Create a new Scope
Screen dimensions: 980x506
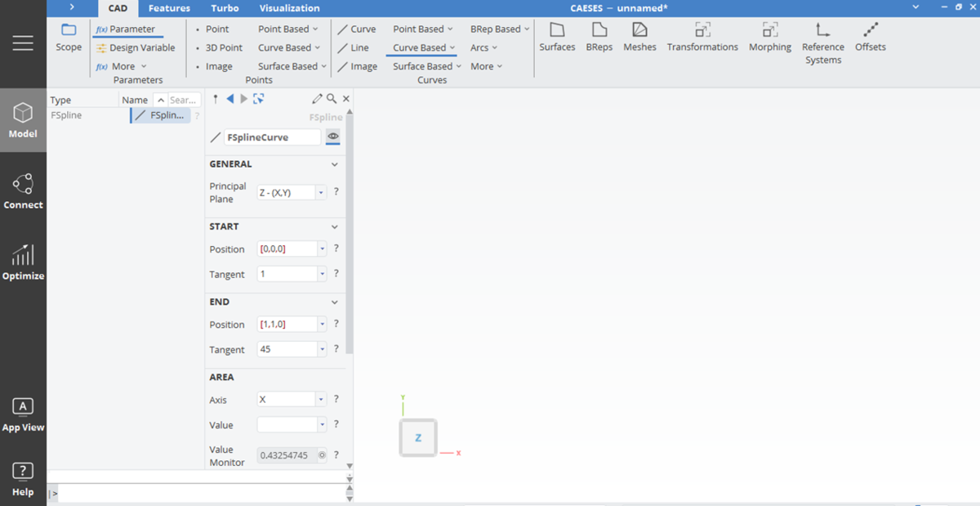pyautogui.click(x=69, y=38)
